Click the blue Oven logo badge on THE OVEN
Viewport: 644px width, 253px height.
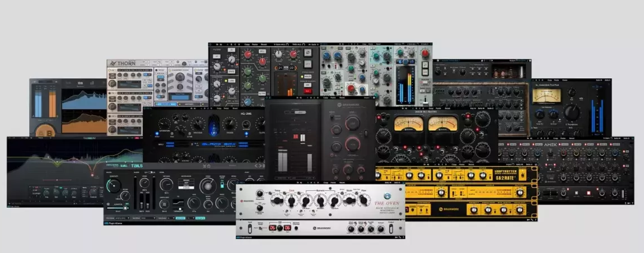pos(388,196)
